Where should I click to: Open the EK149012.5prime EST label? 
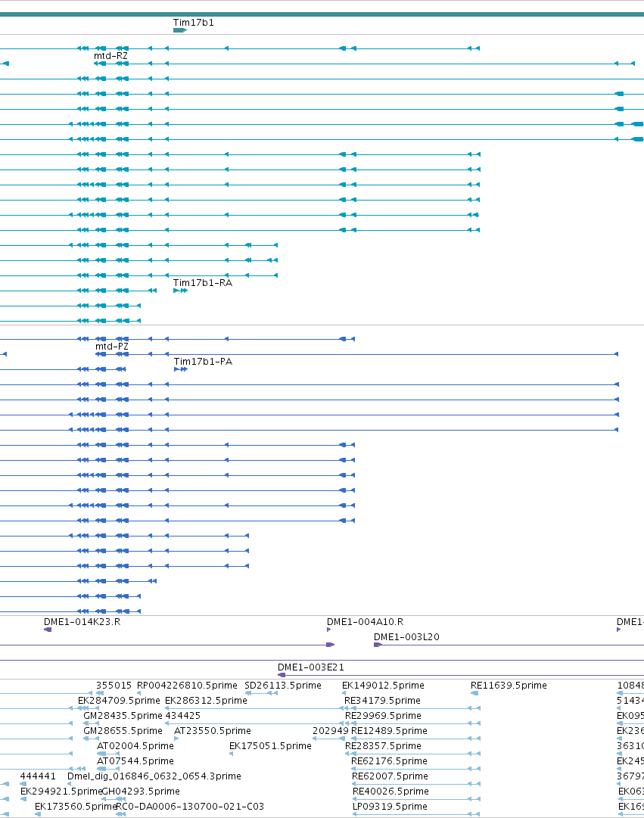pos(383,686)
